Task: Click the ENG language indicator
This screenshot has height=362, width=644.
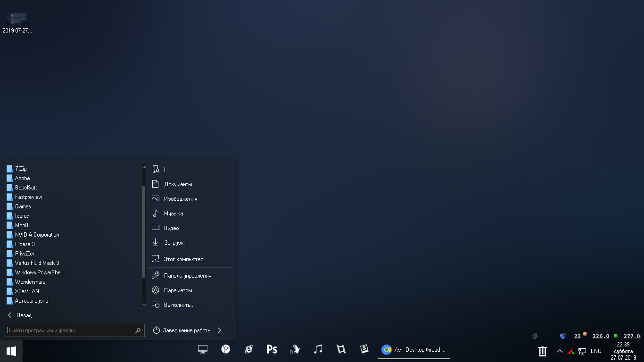Action: [596, 351]
